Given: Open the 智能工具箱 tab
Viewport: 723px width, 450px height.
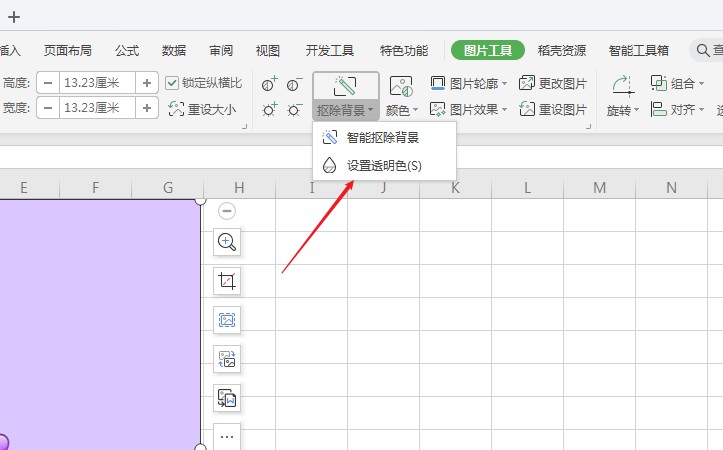Looking at the screenshot, I should (x=639, y=50).
